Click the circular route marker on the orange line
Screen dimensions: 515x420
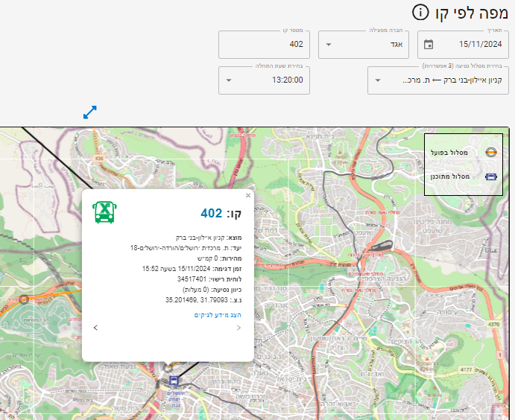[x=24, y=299]
